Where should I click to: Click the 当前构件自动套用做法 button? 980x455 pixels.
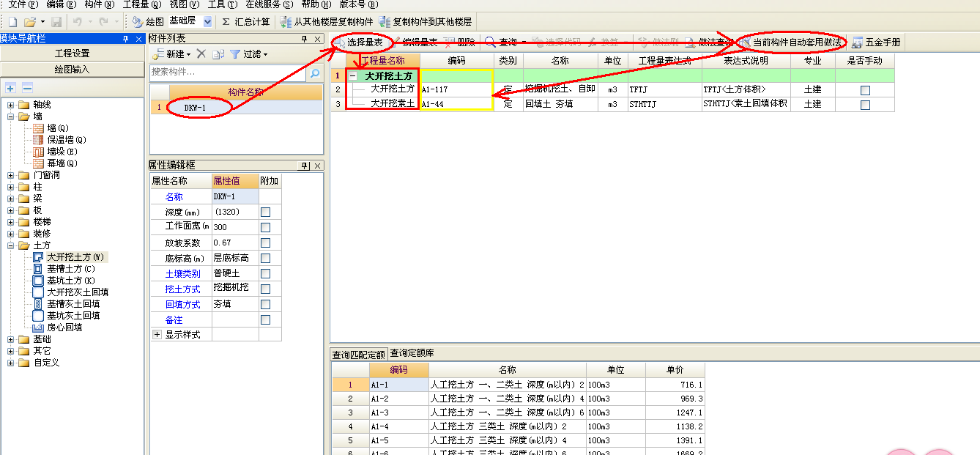[791, 42]
